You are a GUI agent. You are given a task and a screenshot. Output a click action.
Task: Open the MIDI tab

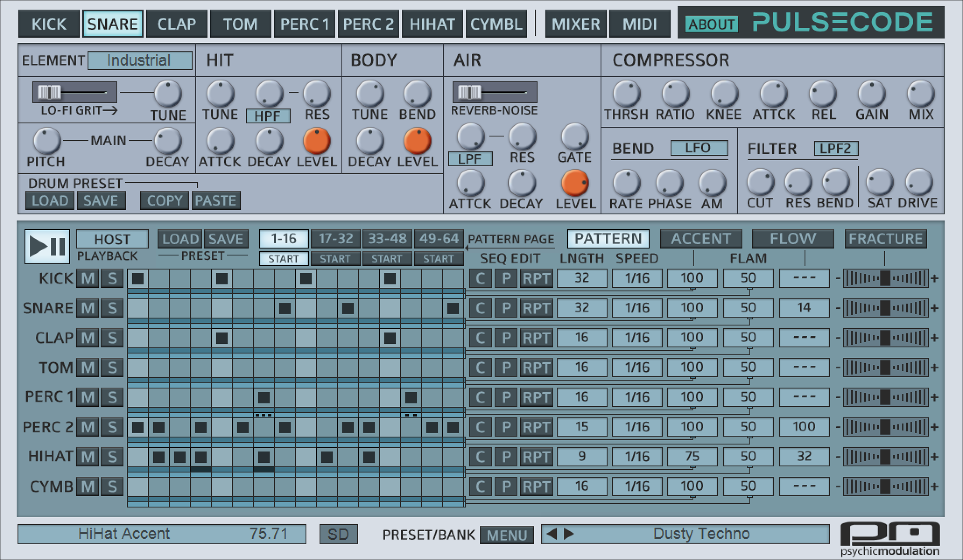[640, 24]
